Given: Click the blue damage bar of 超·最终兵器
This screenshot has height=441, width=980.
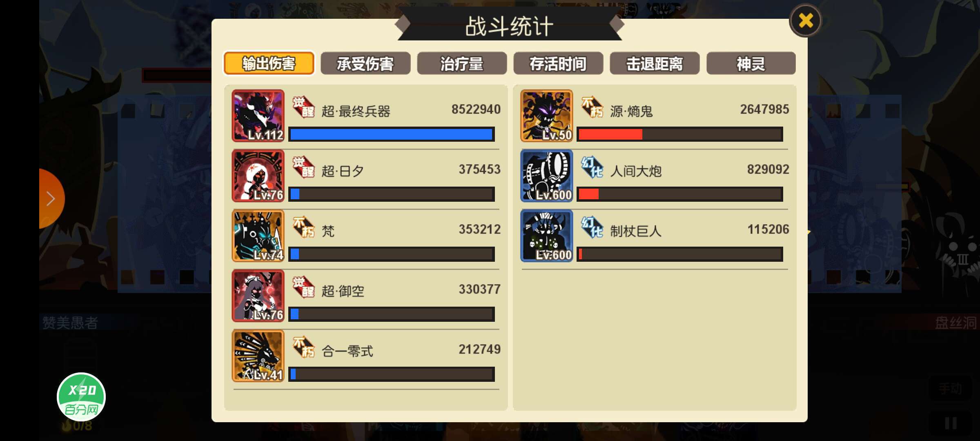Looking at the screenshot, I should [x=392, y=134].
